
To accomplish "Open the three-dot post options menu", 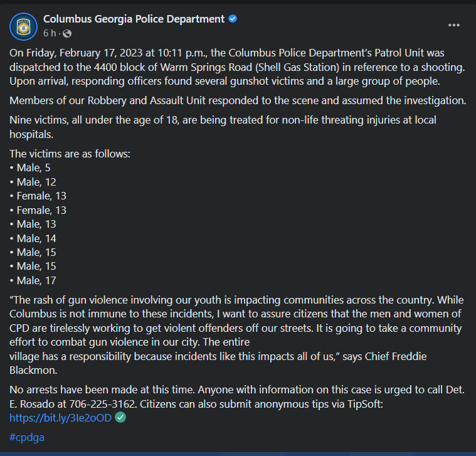I will [454, 25].
